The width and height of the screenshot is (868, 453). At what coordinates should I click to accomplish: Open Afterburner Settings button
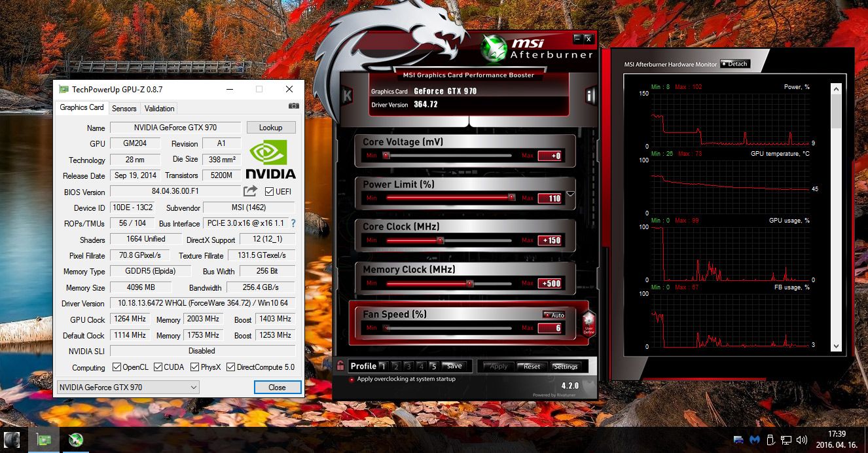tap(565, 367)
